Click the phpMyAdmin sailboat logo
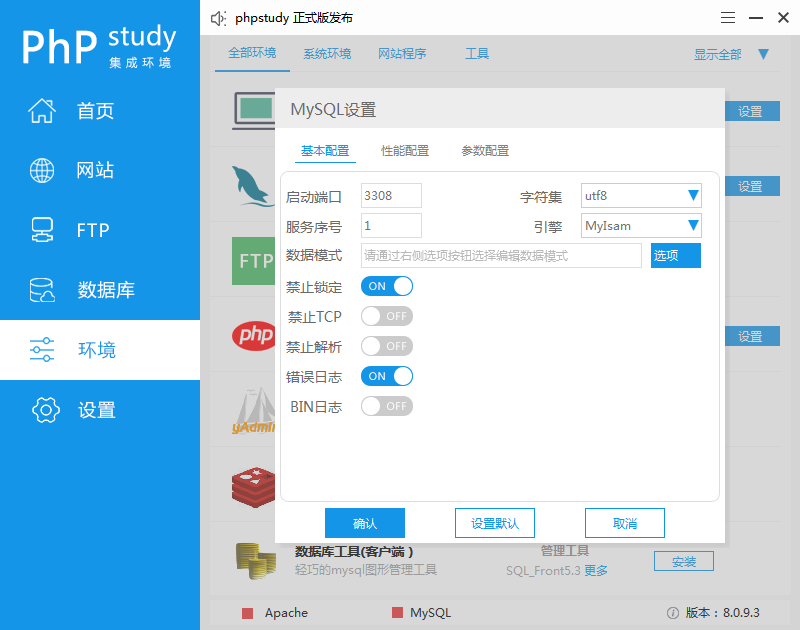 coord(254,411)
